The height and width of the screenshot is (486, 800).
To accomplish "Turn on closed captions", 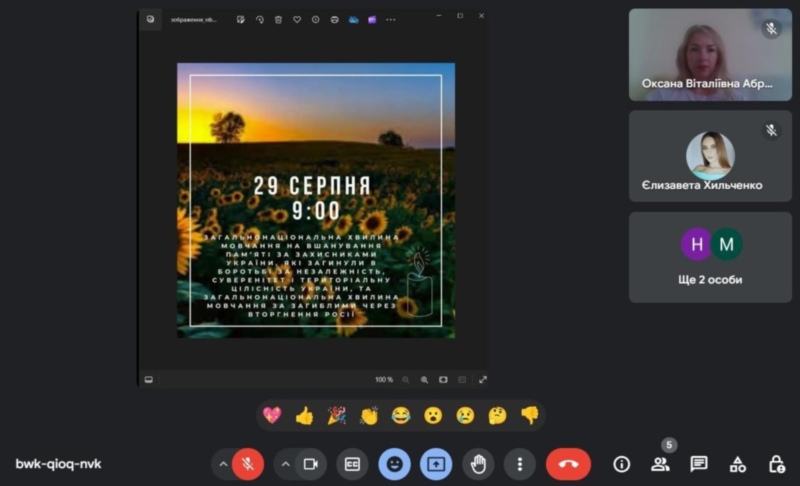I will click(352, 464).
